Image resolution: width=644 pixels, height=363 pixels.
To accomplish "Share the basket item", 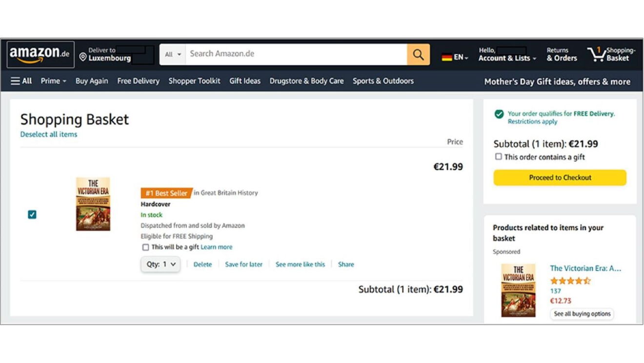I will [x=346, y=264].
